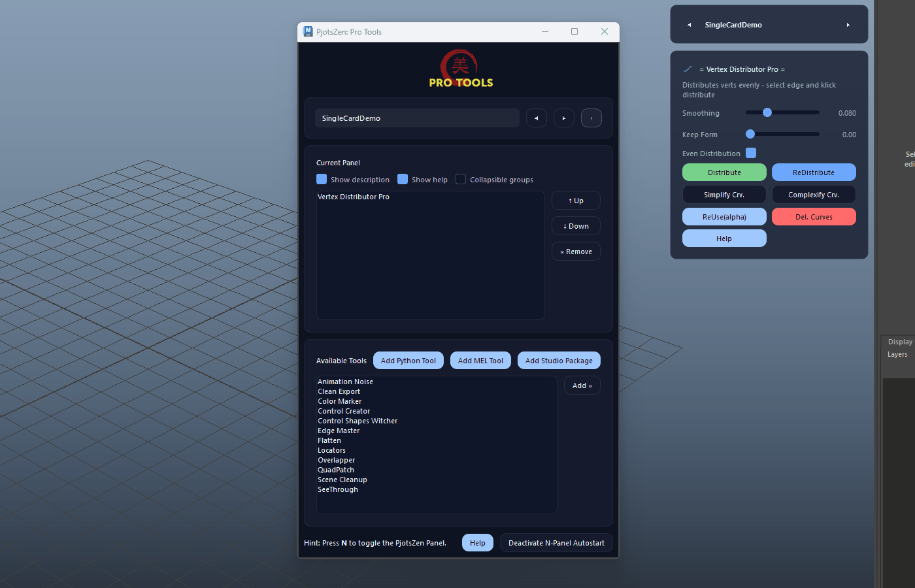Click the next panel arrow in Pro Tools

point(564,118)
